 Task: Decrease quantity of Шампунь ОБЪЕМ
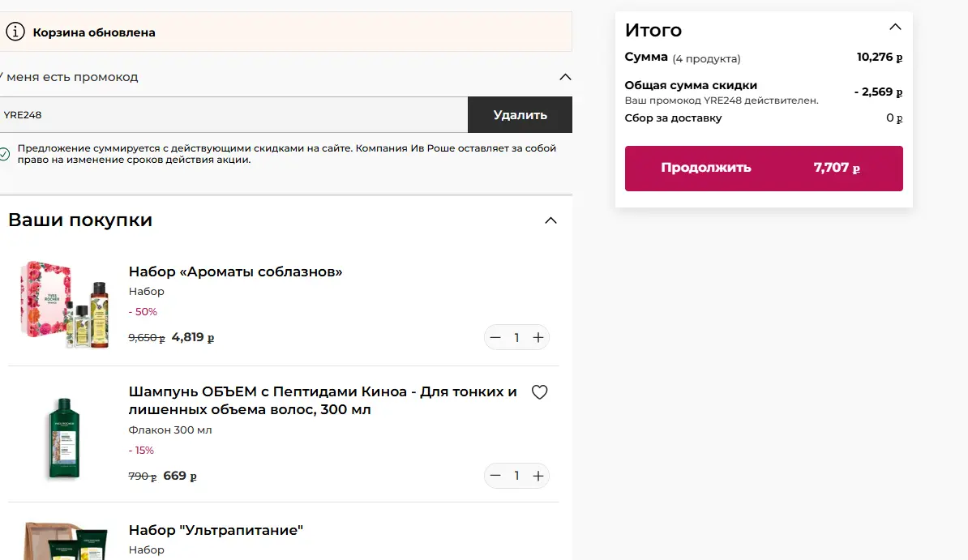tap(495, 476)
